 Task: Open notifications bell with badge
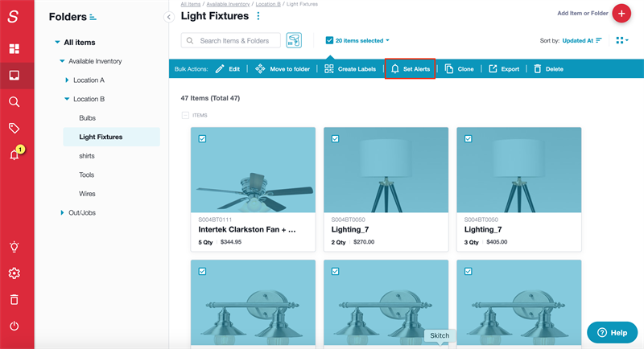tap(14, 154)
